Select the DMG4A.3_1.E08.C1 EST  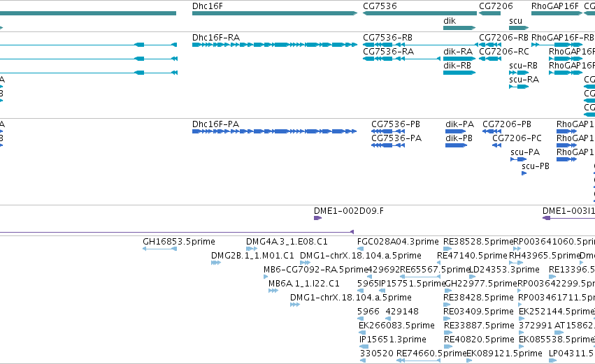[x=252, y=249]
